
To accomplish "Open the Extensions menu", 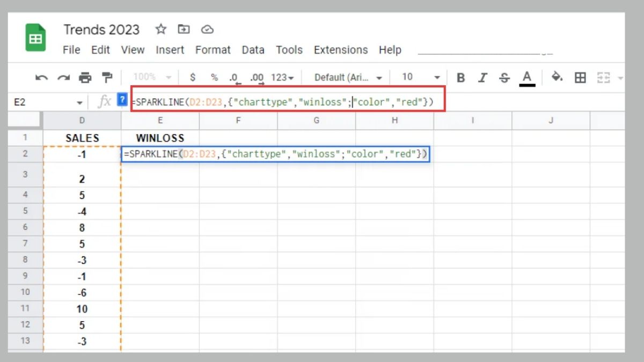I will (x=340, y=50).
